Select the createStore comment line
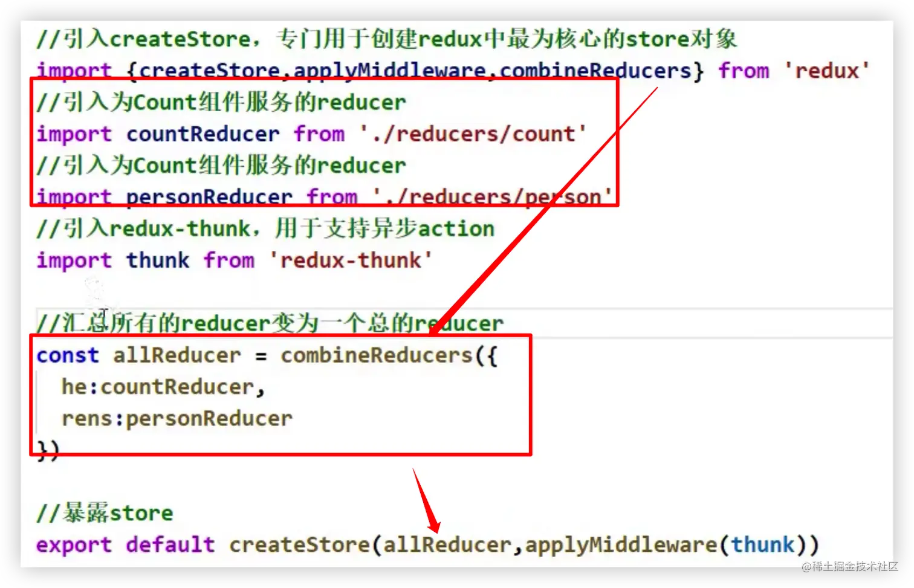Image resolution: width=914 pixels, height=588 pixels. 387,39
